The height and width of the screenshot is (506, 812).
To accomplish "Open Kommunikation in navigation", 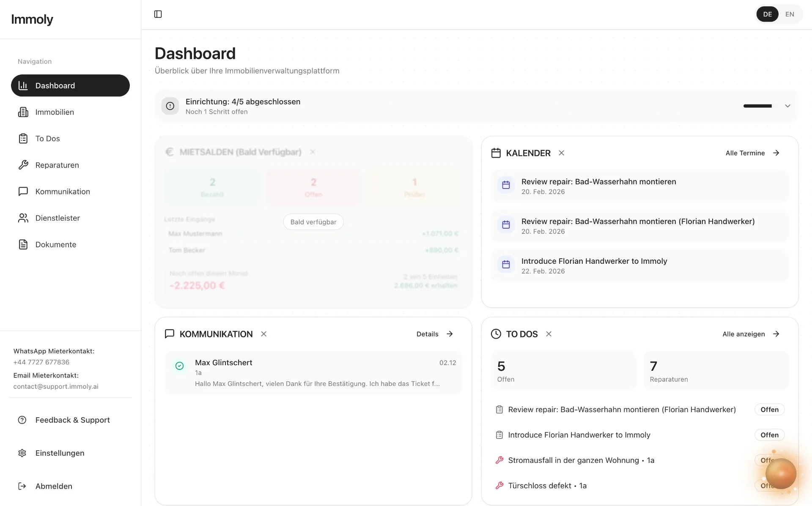I will pyautogui.click(x=70, y=191).
